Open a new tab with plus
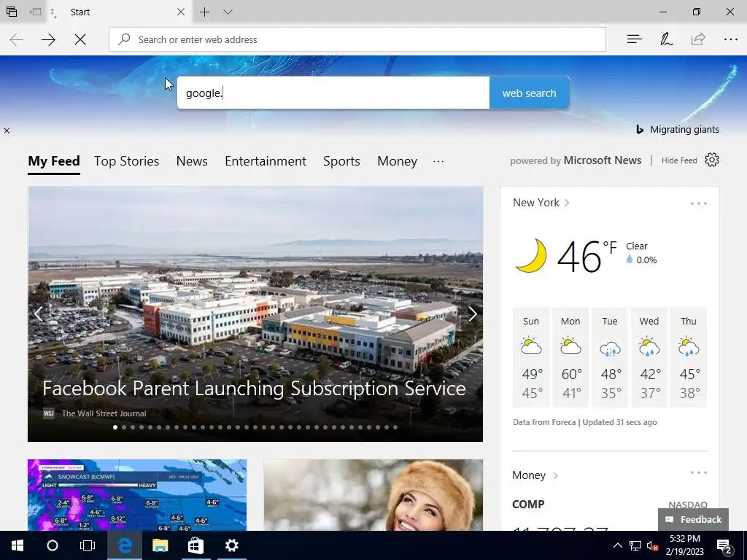 (204, 12)
